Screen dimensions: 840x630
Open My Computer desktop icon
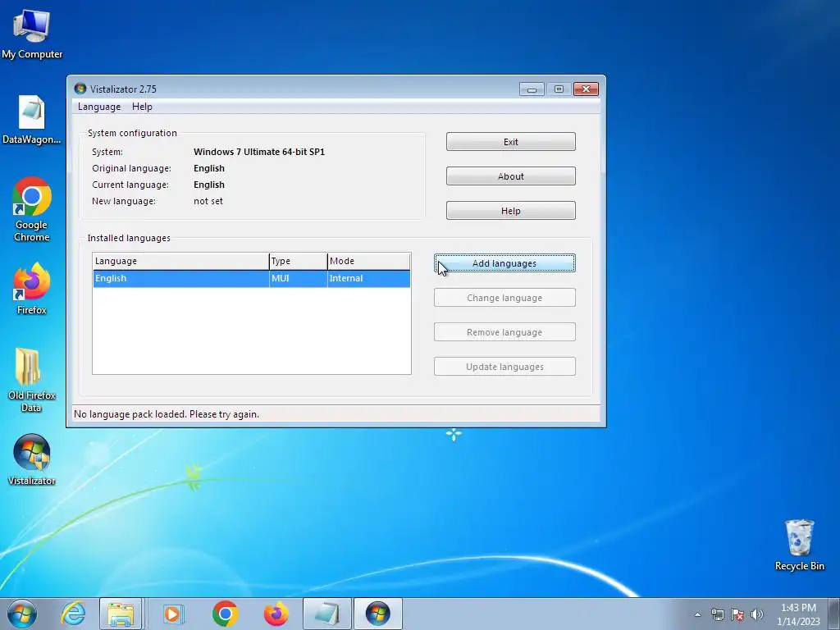click(x=32, y=33)
